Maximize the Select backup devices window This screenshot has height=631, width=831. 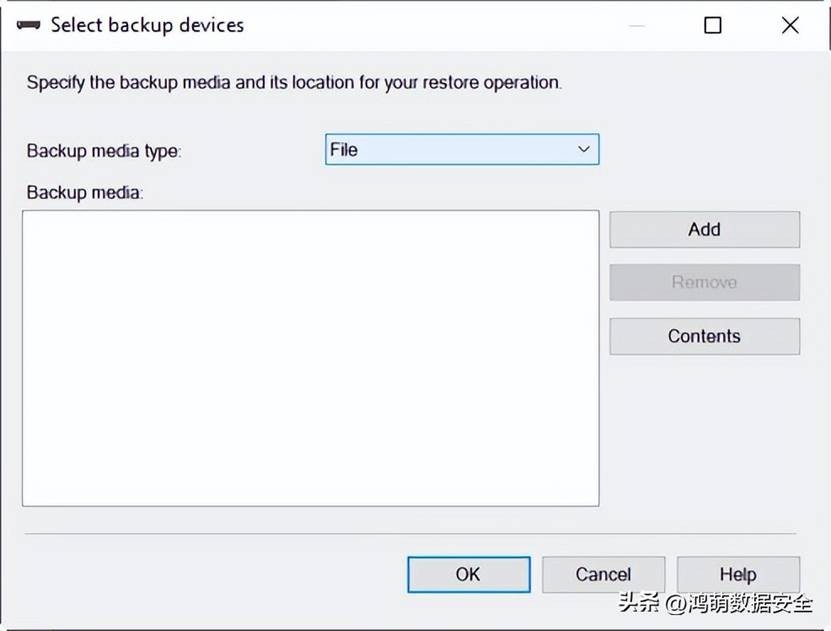713,26
